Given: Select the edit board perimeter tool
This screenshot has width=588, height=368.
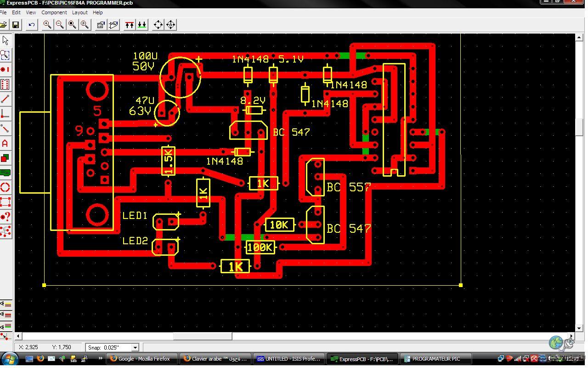Looking at the screenshot, I should click(x=5, y=202).
